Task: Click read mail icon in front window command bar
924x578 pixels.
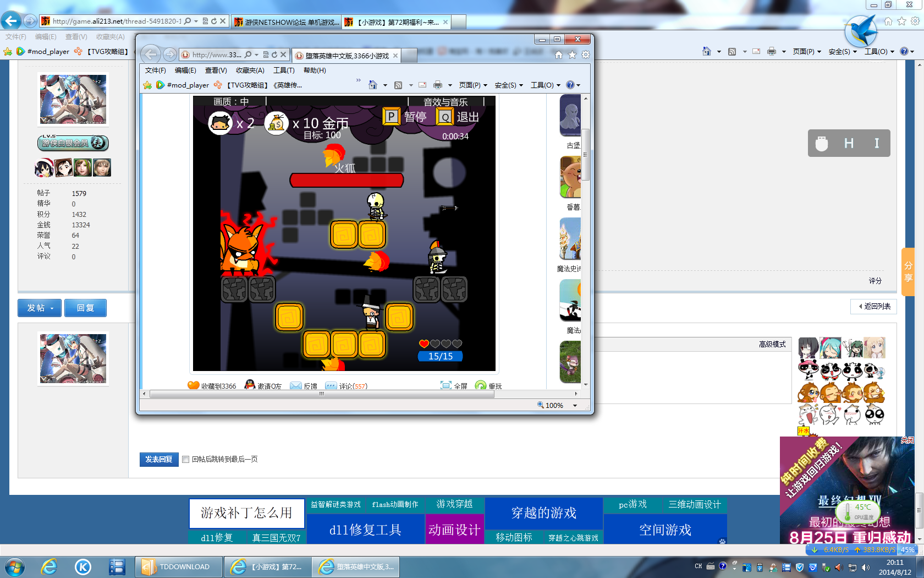Action: (x=422, y=85)
